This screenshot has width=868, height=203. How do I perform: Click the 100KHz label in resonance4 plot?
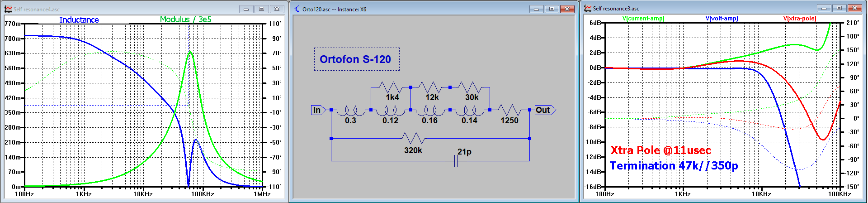pyautogui.click(x=203, y=194)
